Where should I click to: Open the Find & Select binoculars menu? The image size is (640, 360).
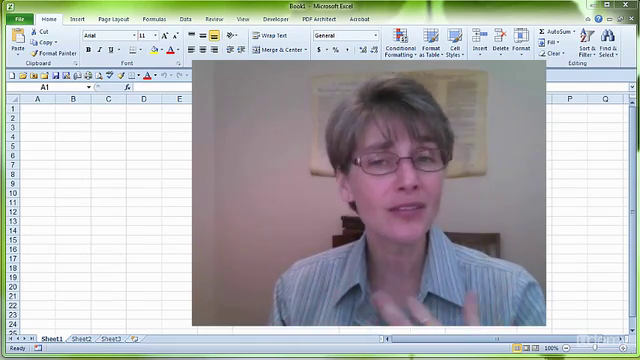(608, 43)
